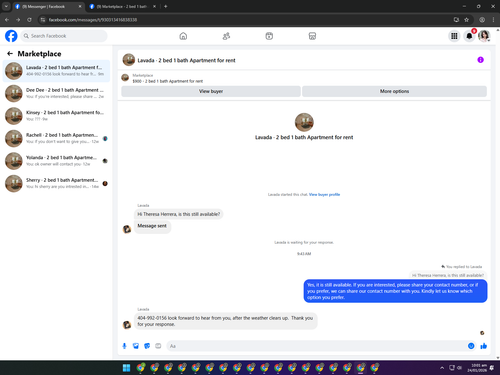Click the View buyer button
This screenshot has width=500, height=375.
tap(211, 91)
